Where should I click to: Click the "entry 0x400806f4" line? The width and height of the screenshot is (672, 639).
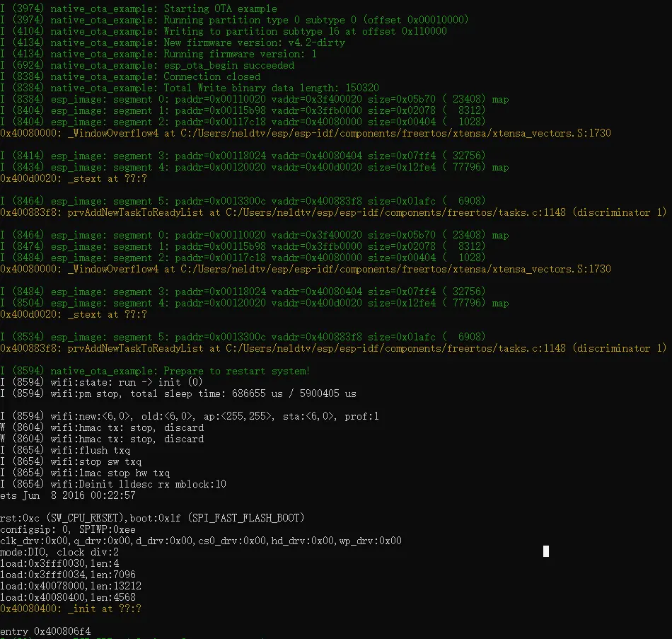45,631
